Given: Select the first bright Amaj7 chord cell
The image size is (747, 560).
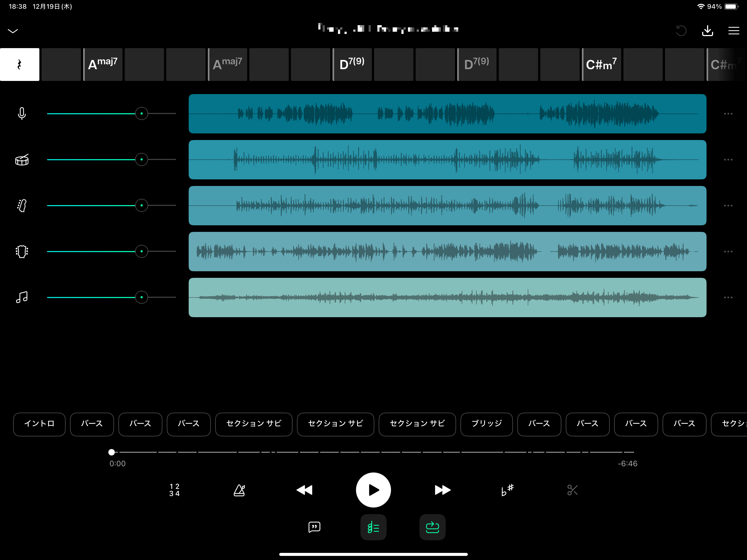Looking at the screenshot, I should click(x=103, y=65).
